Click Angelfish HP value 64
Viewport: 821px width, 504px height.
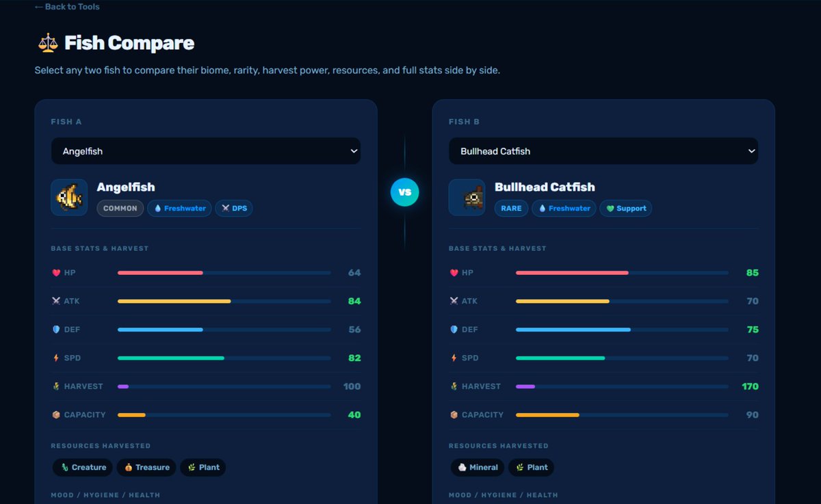click(x=354, y=273)
